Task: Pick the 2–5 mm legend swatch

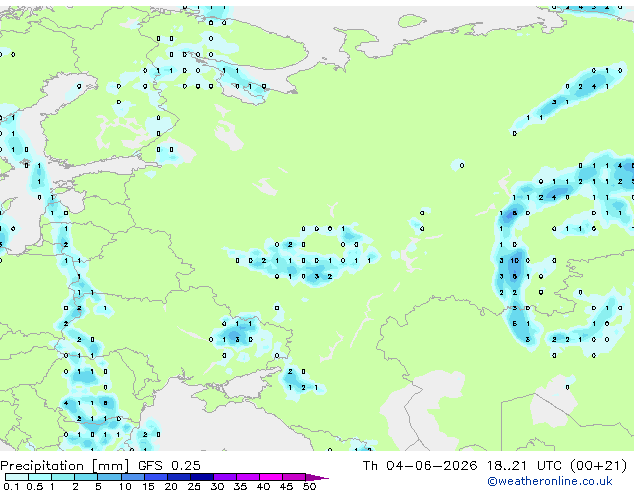Action: (x=86, y=477)
